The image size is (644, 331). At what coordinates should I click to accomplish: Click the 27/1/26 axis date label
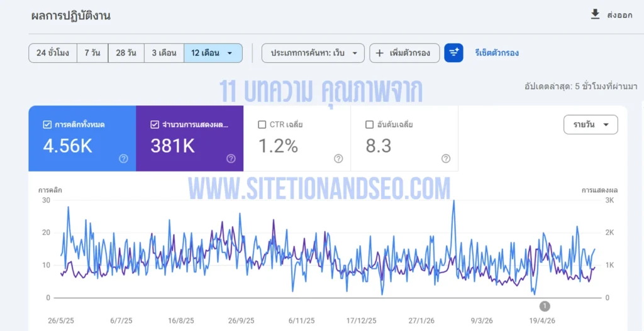click(420, 321)
